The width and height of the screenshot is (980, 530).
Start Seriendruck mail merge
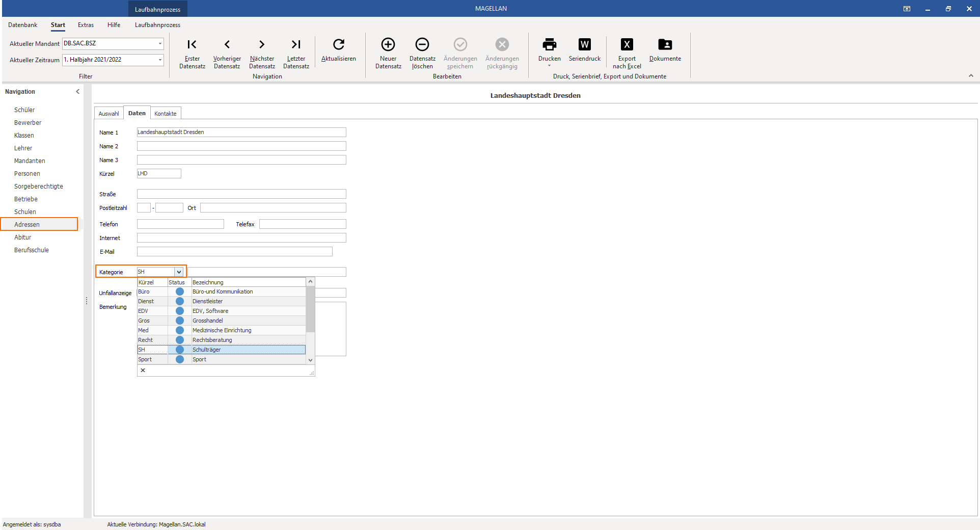(585, 50)
